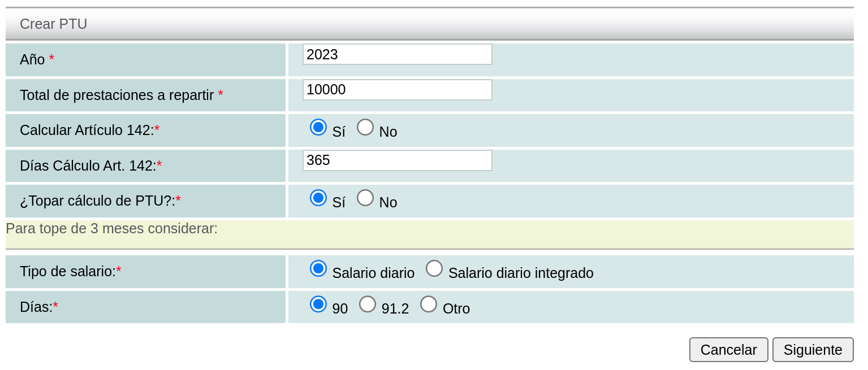
Task: Click the 'Tipo de salario' label text
Action: [x=67, y=271]
